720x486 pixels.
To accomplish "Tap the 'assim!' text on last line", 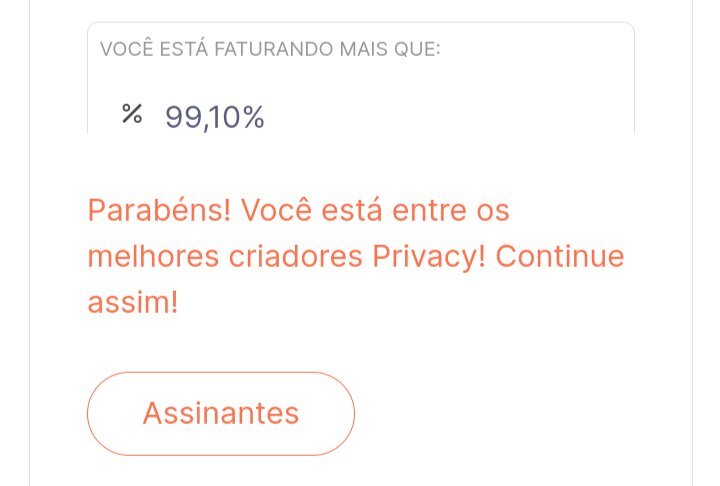I will [133, 302].
